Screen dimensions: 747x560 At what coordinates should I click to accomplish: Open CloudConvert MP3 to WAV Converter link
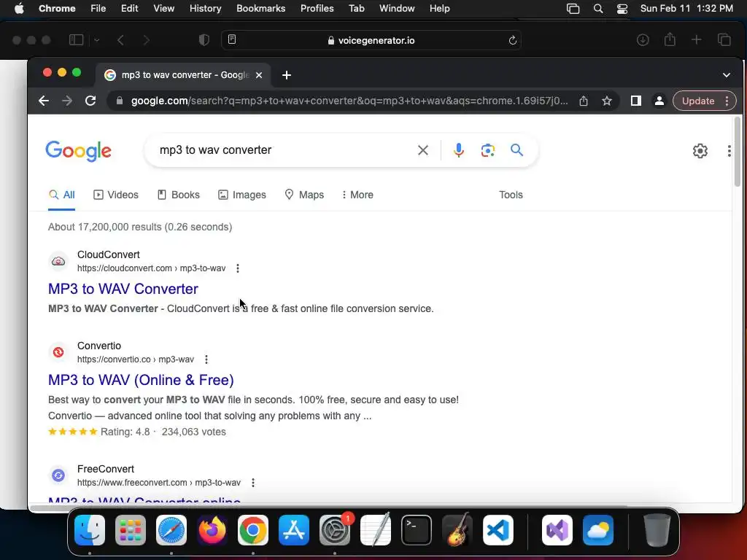tap(123, 289)
